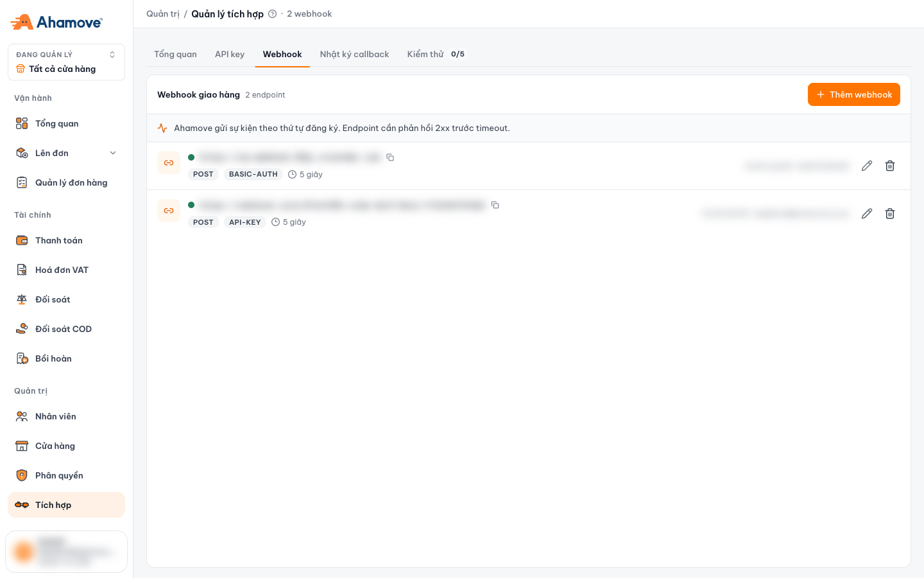This screenshot has width=924, height=578.
Task: Go to Quản lý đơn hàng
Action: 66,182
